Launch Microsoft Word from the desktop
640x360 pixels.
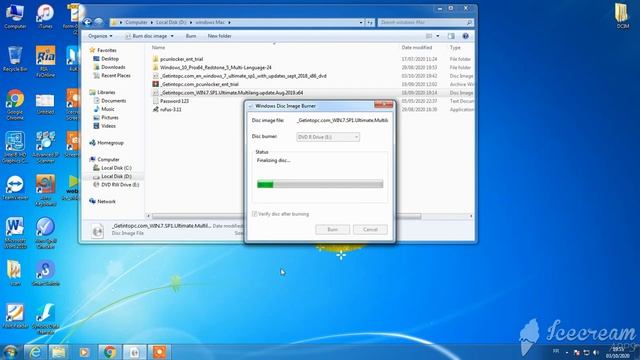point(15,233)
